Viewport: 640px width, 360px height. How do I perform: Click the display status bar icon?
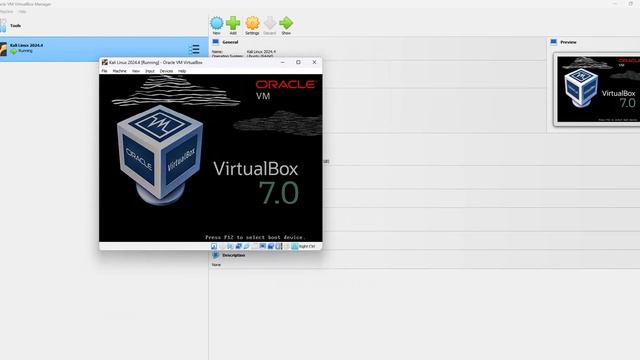[x=262, y=247]
